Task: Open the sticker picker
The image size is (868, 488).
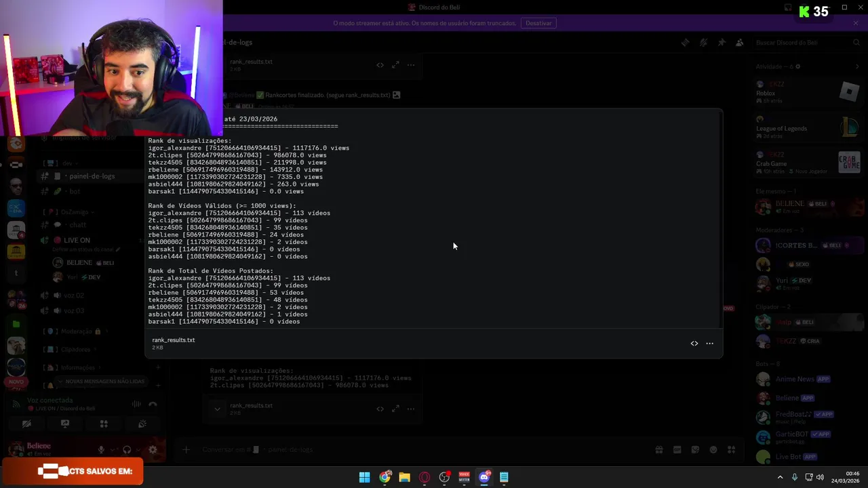Action: [695, 450]
